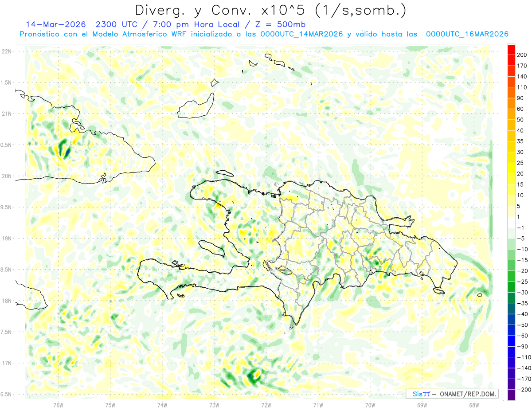The height and width of the screenshot is (411, 532).
Task: Select the 'Z = 500mb' level label
Action: coord(280,24)
